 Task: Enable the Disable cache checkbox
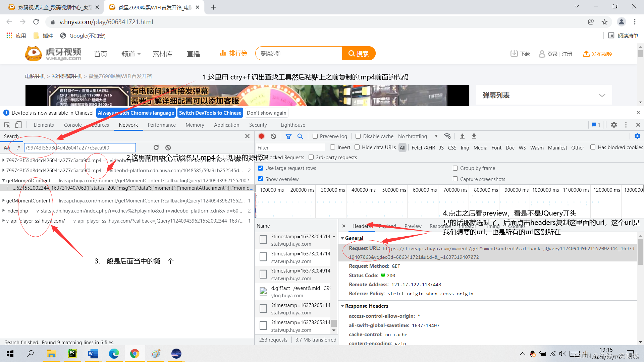(x=358, y=136)
